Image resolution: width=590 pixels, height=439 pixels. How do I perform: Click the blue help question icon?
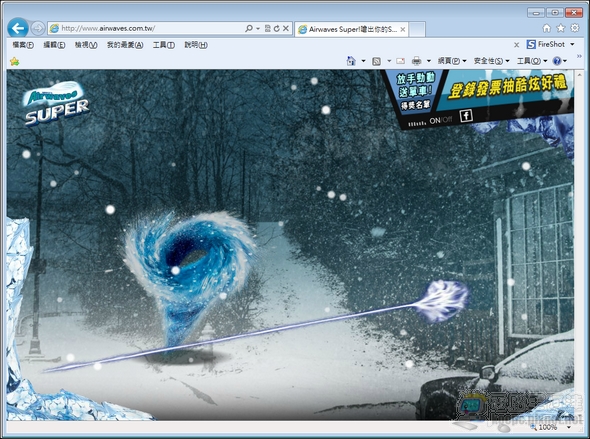tap(557, 61)
